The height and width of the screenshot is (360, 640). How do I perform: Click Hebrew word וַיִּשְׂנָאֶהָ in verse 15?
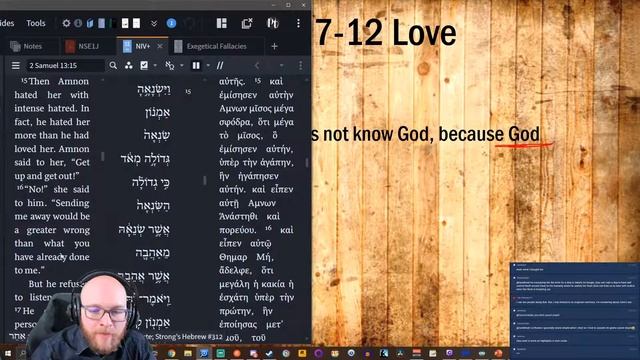tap(154, 89)
